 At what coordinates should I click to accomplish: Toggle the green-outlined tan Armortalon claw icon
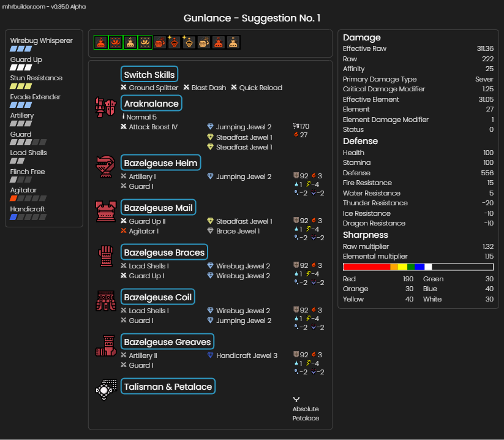(145, 42)
